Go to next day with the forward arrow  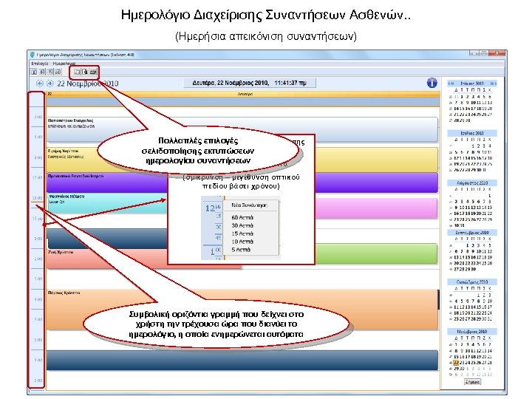pyautogui.click(x=50, y=83)
